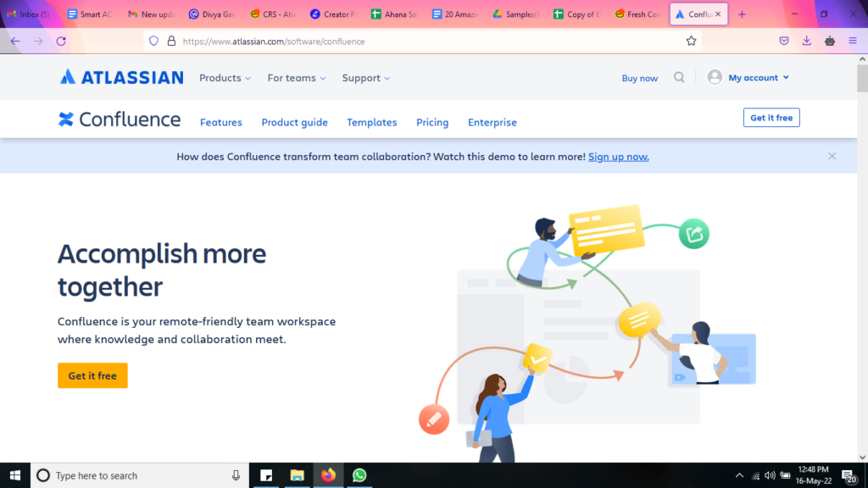
Task: Open the My account dropdown
Action: [x=759, y=77]
